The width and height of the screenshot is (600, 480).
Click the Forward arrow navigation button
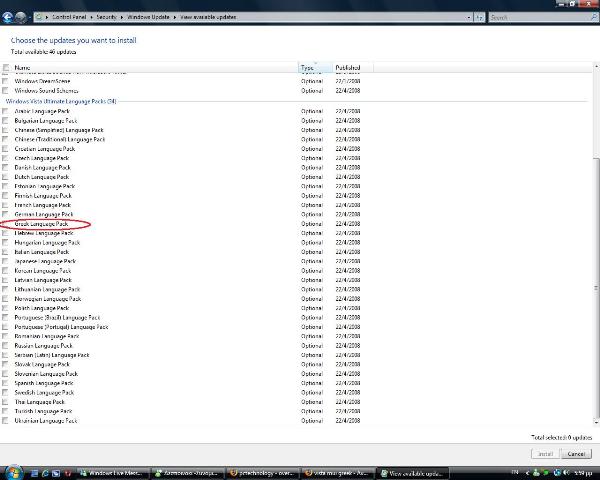(x=21, y=17)
